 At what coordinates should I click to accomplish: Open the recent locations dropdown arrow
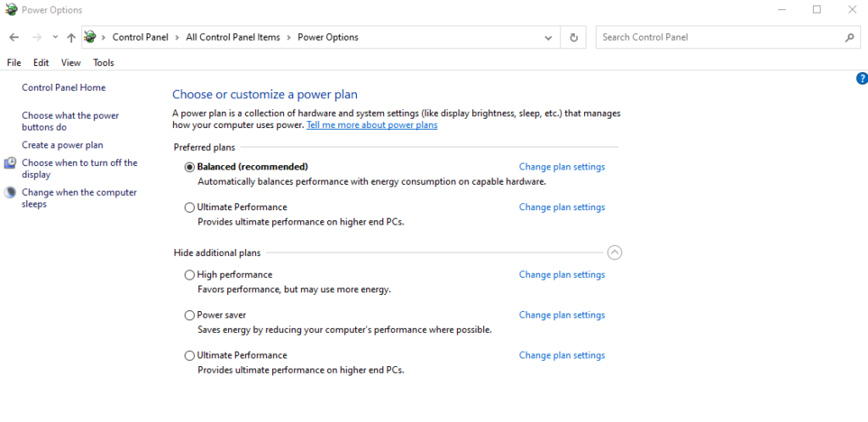(x=55, y=37)
